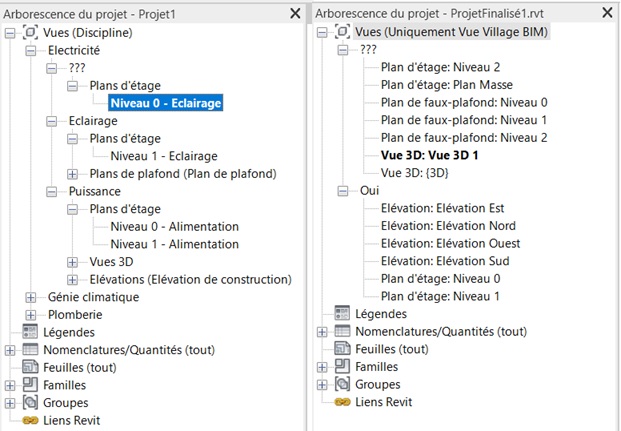Select Plan d'étage: Niveau 2

click(440, 67)
